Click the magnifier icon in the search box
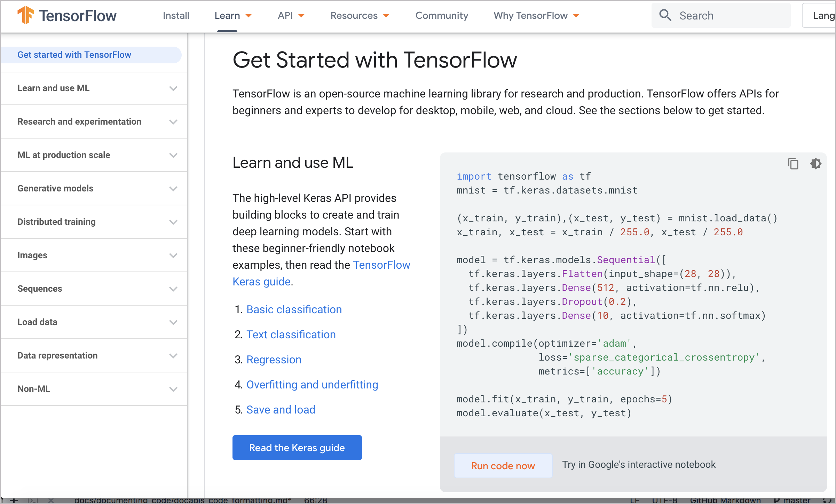The height and width of the screenshot is (504, 836). point(665,15)
